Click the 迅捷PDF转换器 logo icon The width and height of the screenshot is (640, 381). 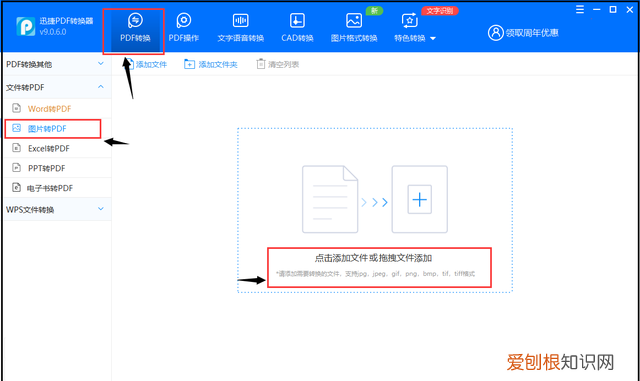[25, 27]
